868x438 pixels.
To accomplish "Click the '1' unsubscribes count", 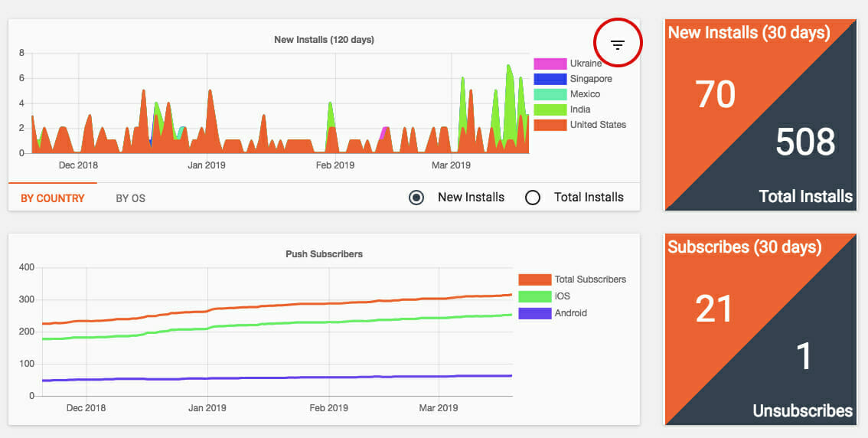I will point(804,357).
